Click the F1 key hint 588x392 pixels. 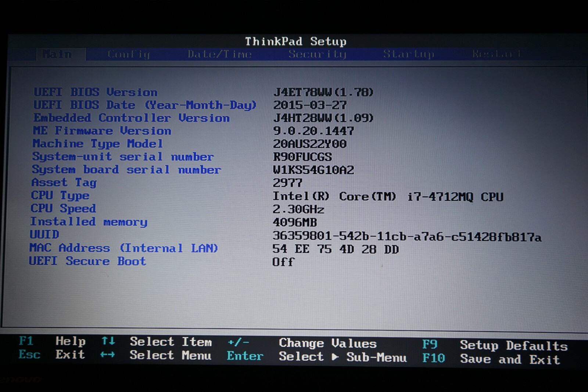coord(26,341)
